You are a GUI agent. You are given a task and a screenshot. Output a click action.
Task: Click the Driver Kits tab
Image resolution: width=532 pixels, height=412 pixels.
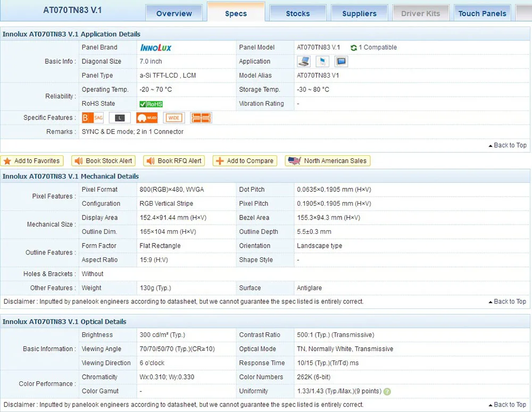coord(421,13)
